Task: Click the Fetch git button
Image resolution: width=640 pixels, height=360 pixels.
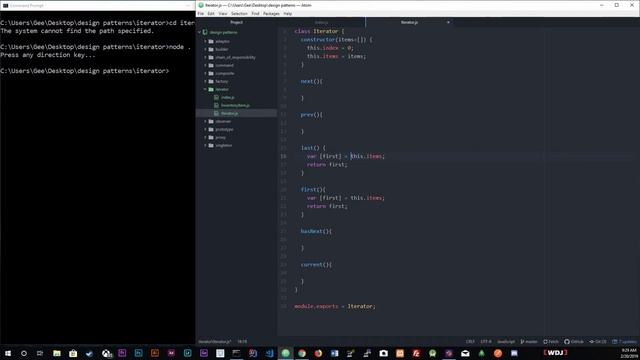Action: (x=551, y=342)
